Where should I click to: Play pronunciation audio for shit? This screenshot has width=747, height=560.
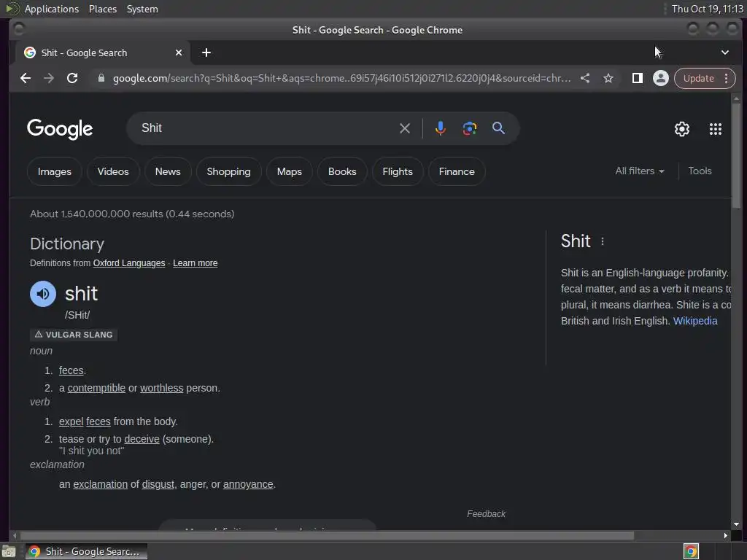(43, 294)
